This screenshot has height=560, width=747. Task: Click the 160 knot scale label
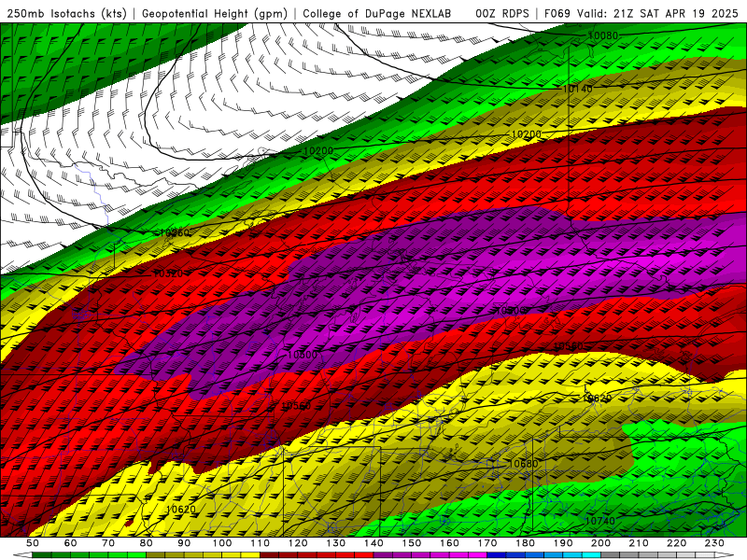[x=449, y=543]
